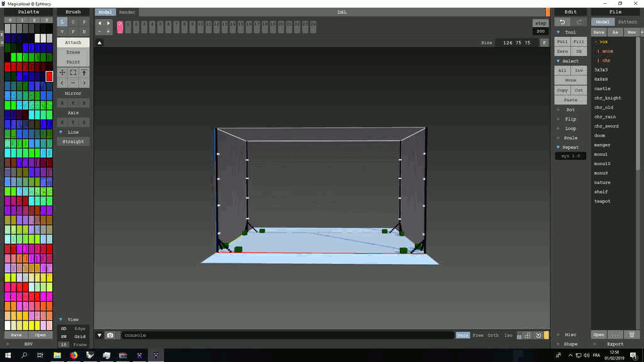
Task: Add frame with plus icon
Action: [x=108, y=31]
